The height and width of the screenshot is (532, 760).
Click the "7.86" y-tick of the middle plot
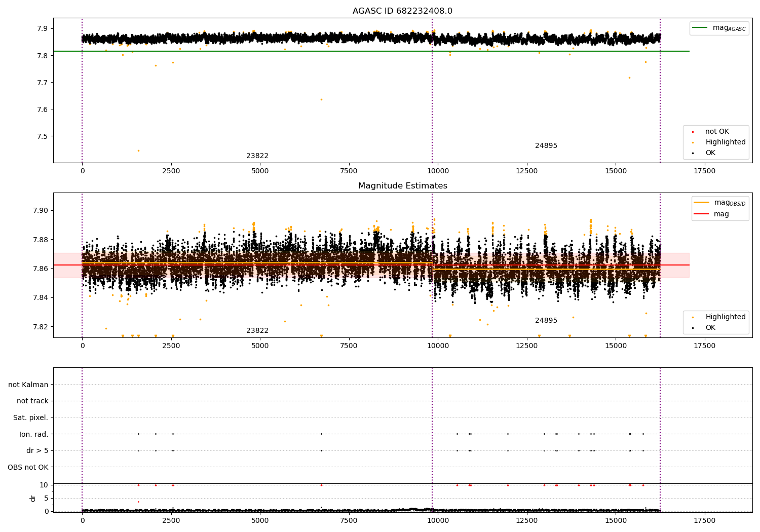point(41,269)
